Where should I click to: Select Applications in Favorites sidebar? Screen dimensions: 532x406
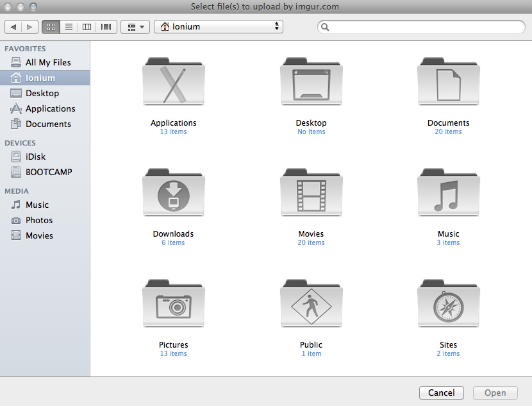pyautogui.click(x=45, y=108)
